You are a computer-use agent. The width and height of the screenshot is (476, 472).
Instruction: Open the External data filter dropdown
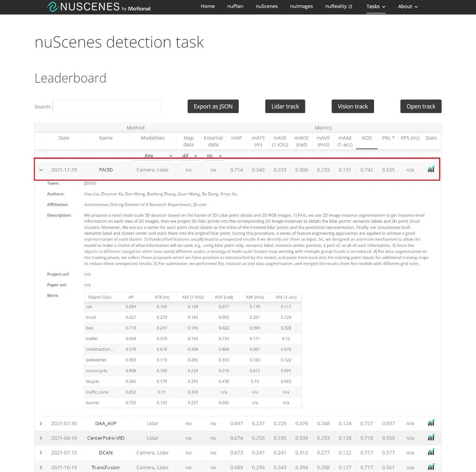(214, 156)
